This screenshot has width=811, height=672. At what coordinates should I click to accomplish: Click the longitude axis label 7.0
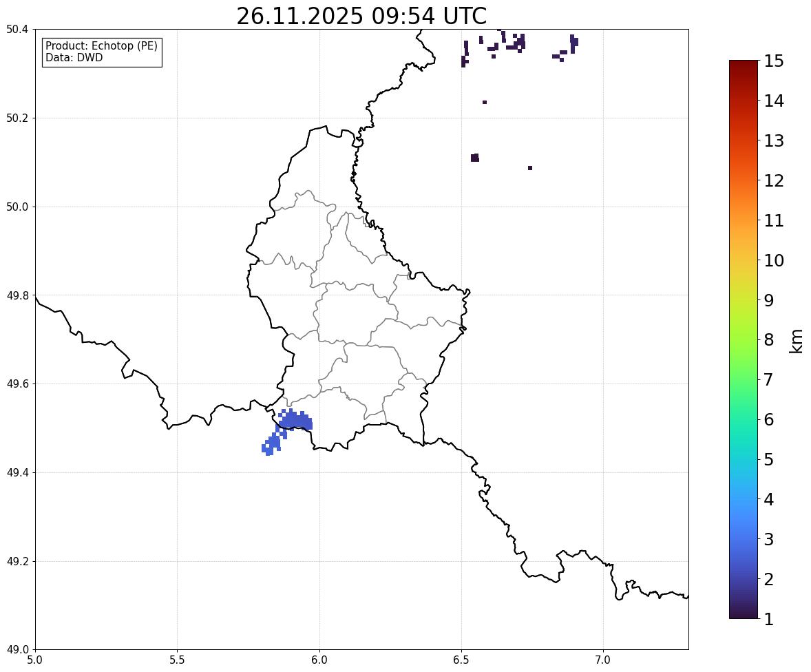point(603,660)
